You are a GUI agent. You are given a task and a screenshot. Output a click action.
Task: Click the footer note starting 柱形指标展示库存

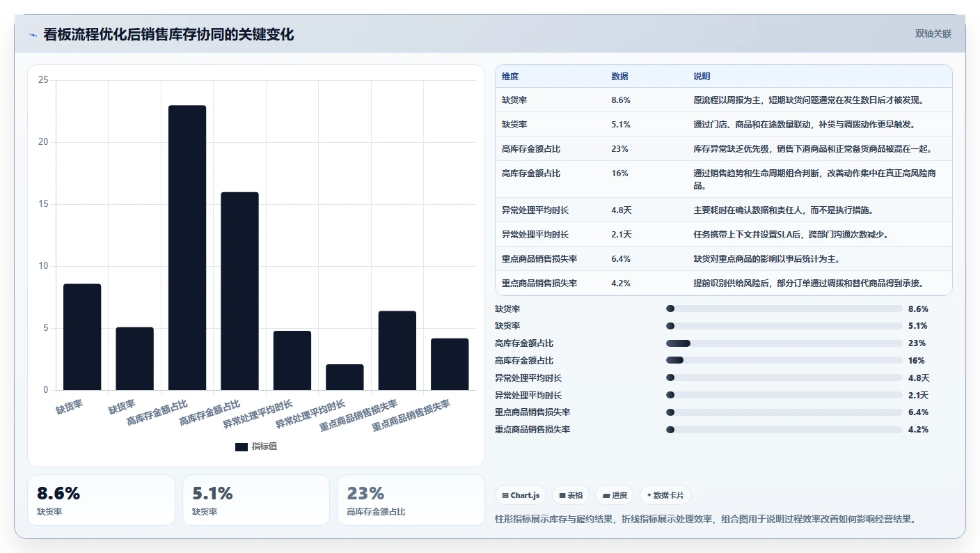pos(706,520)
